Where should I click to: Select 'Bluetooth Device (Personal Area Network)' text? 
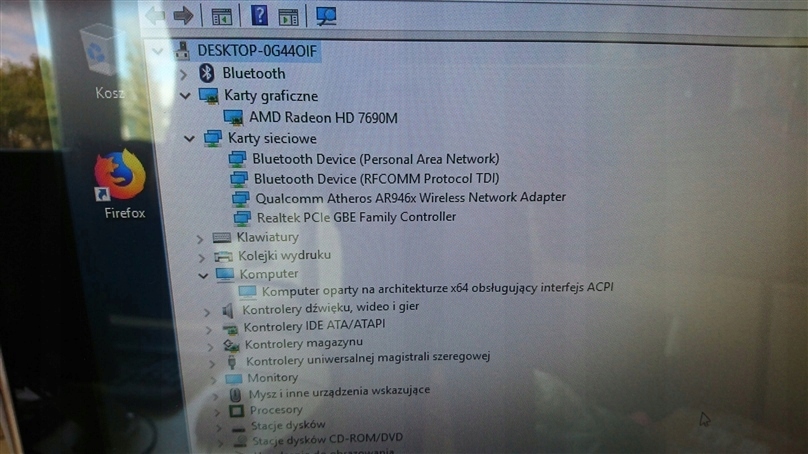pyautogui.click(x=376, y=159)
